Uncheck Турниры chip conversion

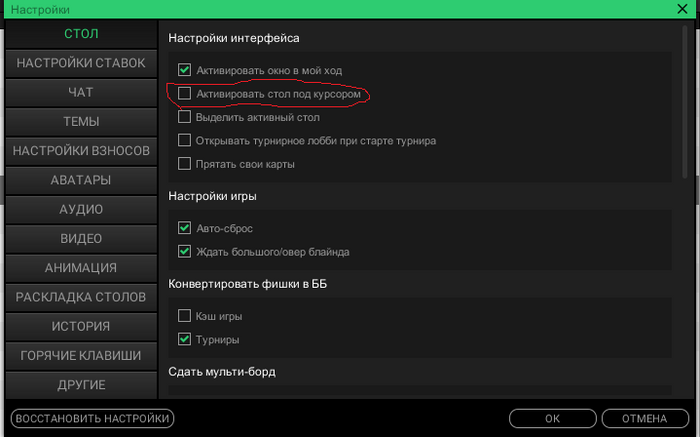point(184,339)
